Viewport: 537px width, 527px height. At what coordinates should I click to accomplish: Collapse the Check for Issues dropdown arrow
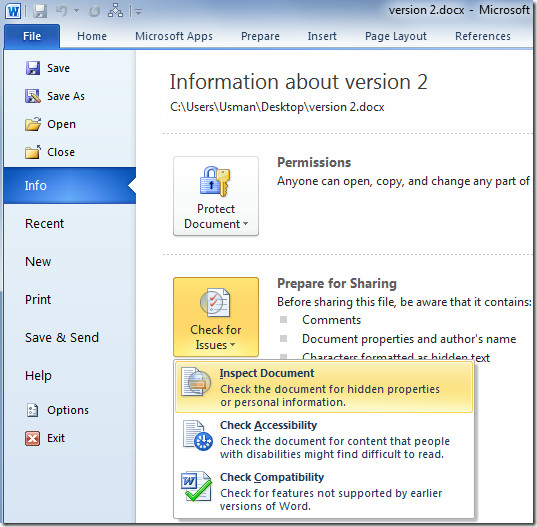233,345
